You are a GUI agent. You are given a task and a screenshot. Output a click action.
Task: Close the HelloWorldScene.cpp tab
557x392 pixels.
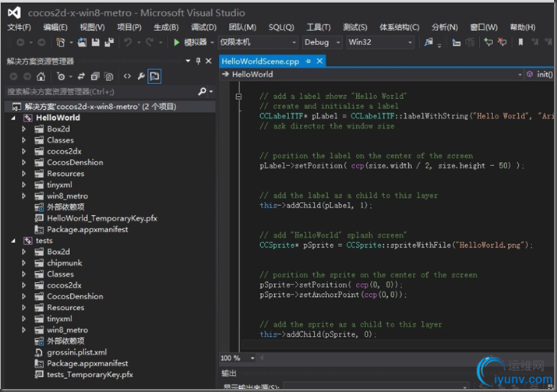click(x=319, y=61)
